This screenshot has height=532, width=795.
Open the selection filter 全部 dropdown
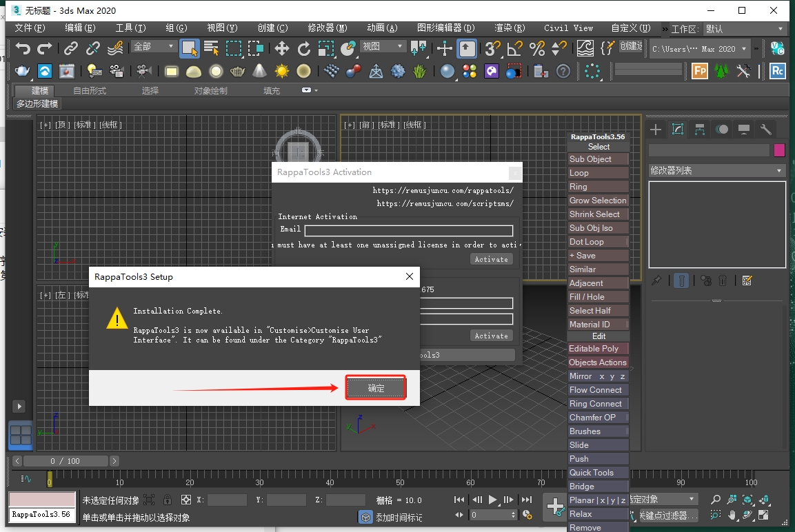point(153,48)
